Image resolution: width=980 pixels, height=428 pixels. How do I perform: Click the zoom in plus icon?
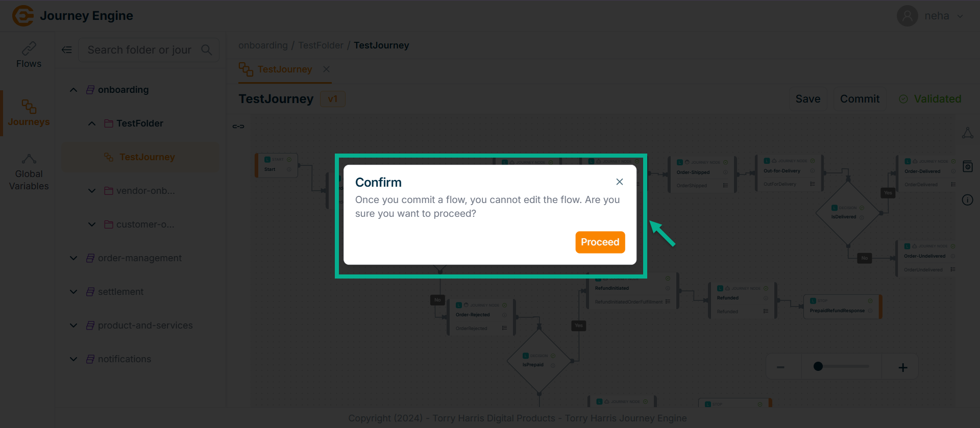tap(902, 367)
